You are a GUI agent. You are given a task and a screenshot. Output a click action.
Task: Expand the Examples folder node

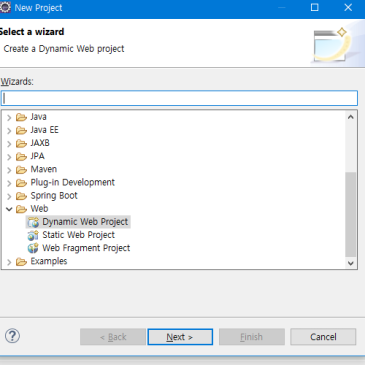click(x=9, y=262)
